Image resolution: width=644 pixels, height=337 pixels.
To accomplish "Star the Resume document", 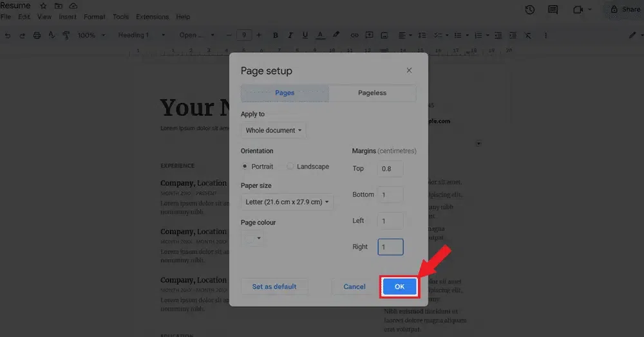I will click(43, 6).
